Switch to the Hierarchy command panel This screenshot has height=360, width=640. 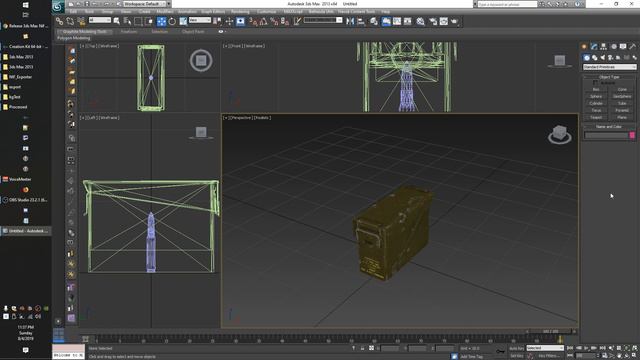click(604, 47)
